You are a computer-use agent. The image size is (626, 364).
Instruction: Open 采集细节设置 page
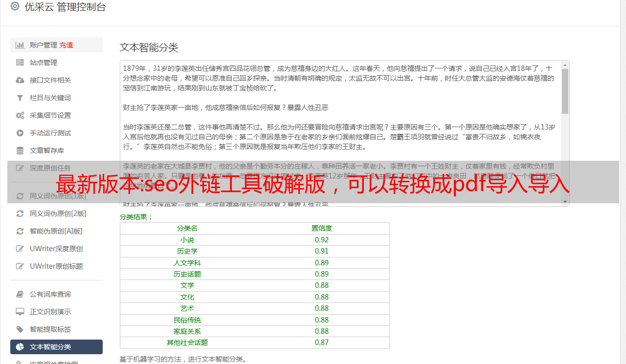tap(56, 115)
